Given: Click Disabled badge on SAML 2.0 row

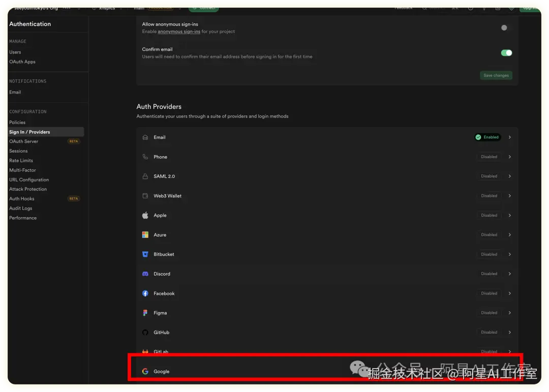Looking at the screenshot, I should point(489,176).
